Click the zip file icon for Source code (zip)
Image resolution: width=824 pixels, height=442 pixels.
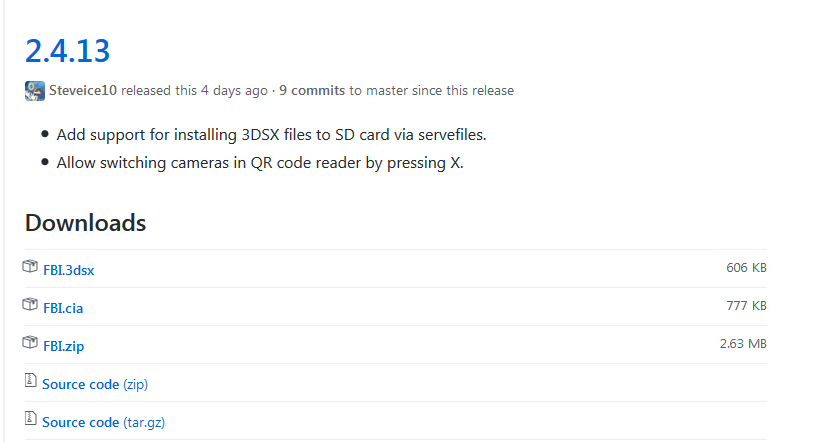(30, 380)
